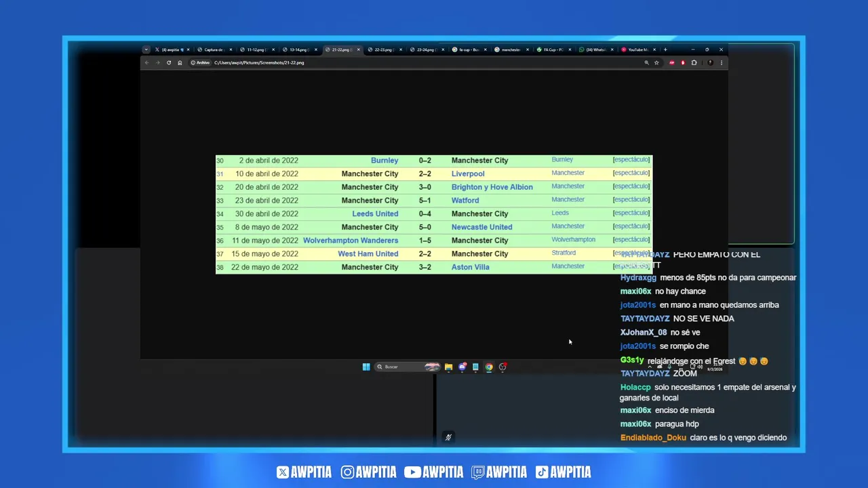Open the browser home page
Image resolution: width=868 pixels, height=488 pixels.
pyautogui.click(x=180, y=62)
